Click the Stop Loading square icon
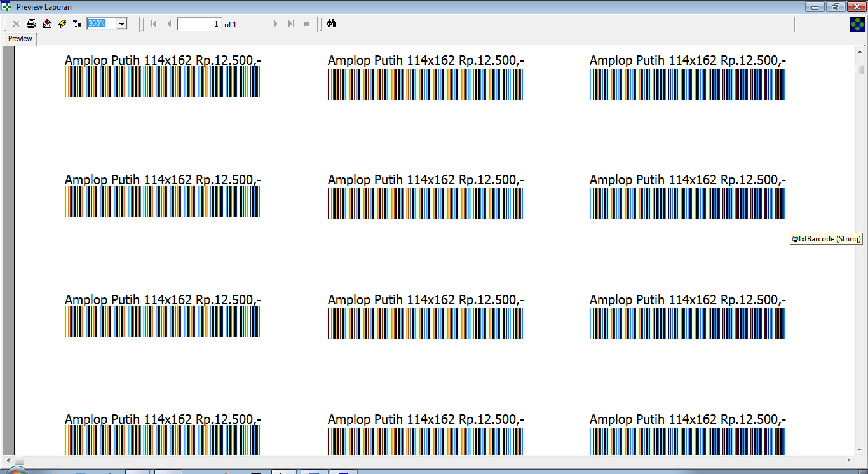Image resolution: width=868 pixels, height=474 pixels. click(x=306, y=24)
